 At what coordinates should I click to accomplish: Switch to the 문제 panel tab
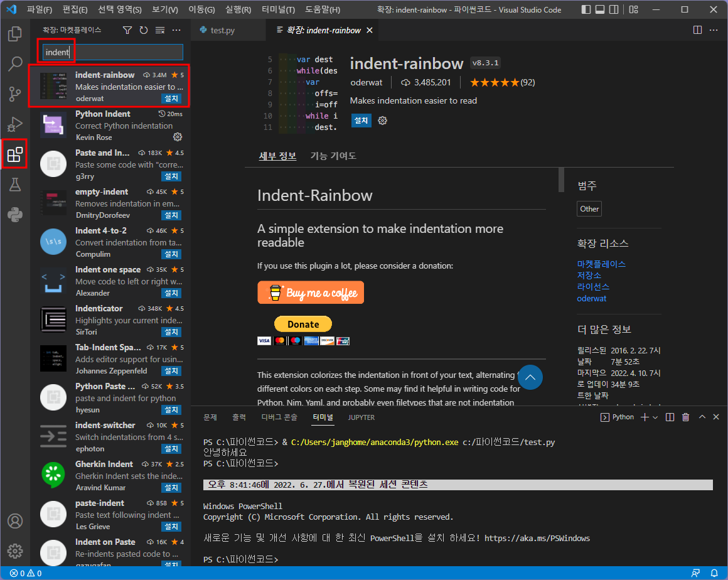[210, 417]
